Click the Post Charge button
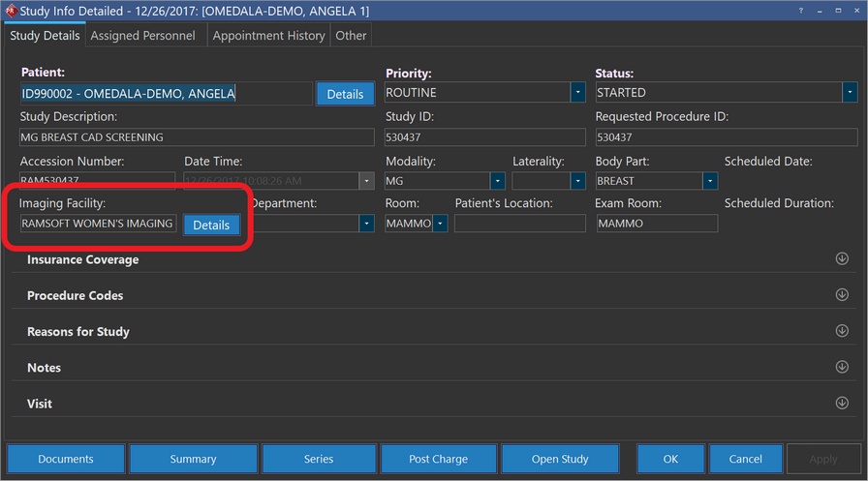The width and height of the screenshot is (868, 481). click(438, 459)
